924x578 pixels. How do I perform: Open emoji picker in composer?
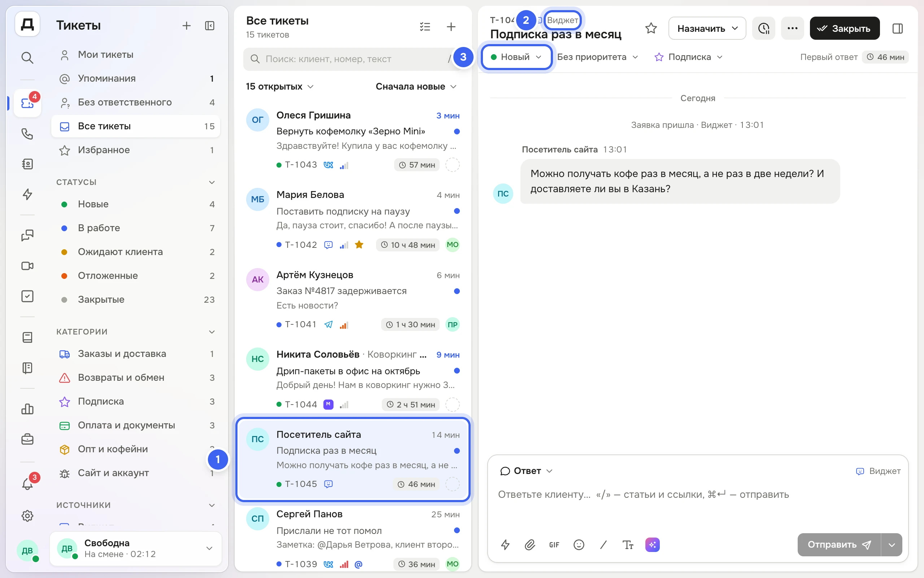tap(579, 545)
